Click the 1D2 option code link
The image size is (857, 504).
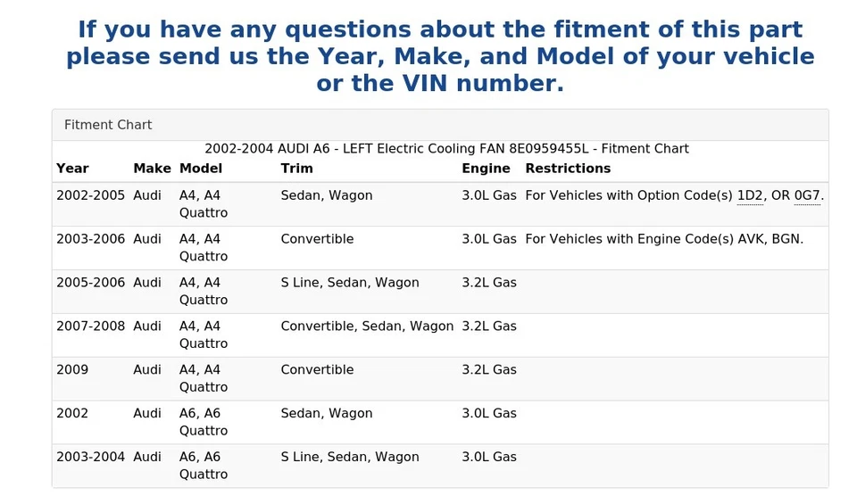(750, 195)
